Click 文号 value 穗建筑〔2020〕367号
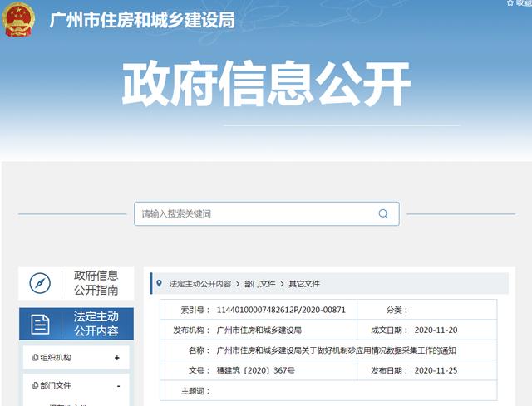The image size is (532, 406). tap(256, 370)
